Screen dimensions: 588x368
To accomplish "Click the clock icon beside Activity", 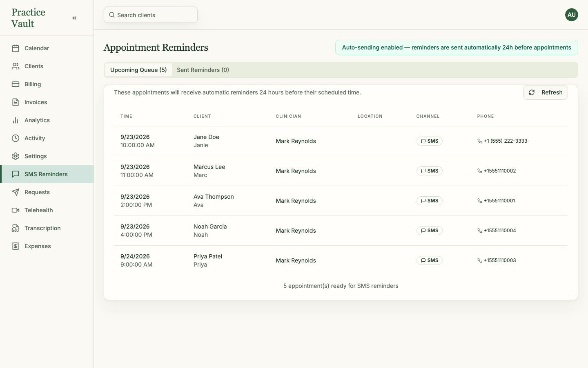I will [16, 138].
